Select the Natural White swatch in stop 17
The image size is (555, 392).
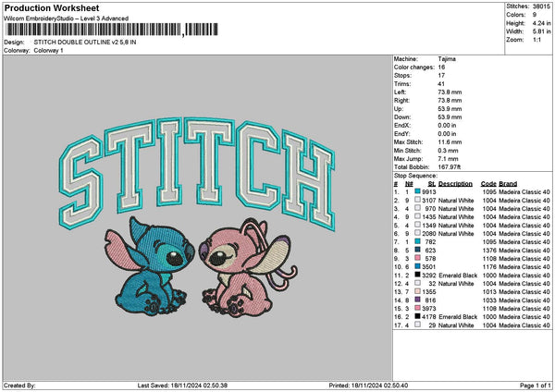coord(418,325)
